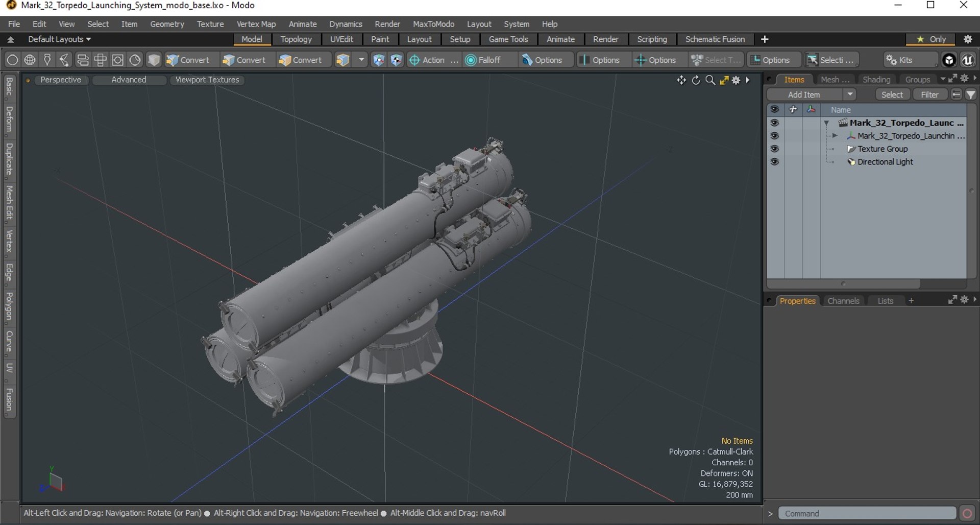Toggle the Properties panel lock dot
The image size is (980, 525).
pos(770,301)
